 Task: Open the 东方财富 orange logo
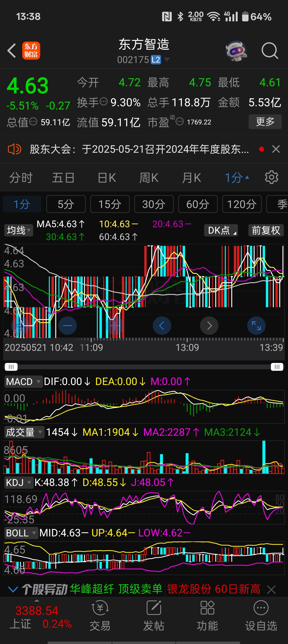pyautogui.click(x=31, y=50)
